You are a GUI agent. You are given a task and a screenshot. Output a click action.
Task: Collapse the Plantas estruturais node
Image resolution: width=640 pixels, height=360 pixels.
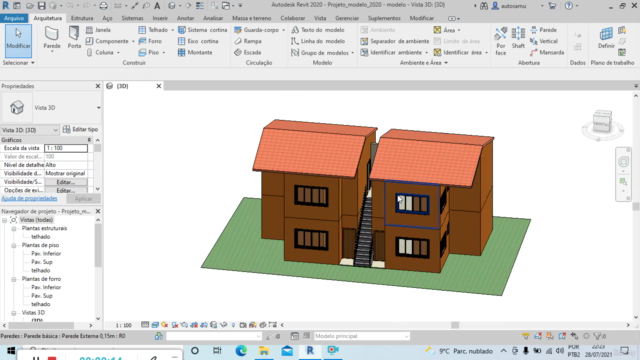(x=13, y=229)
